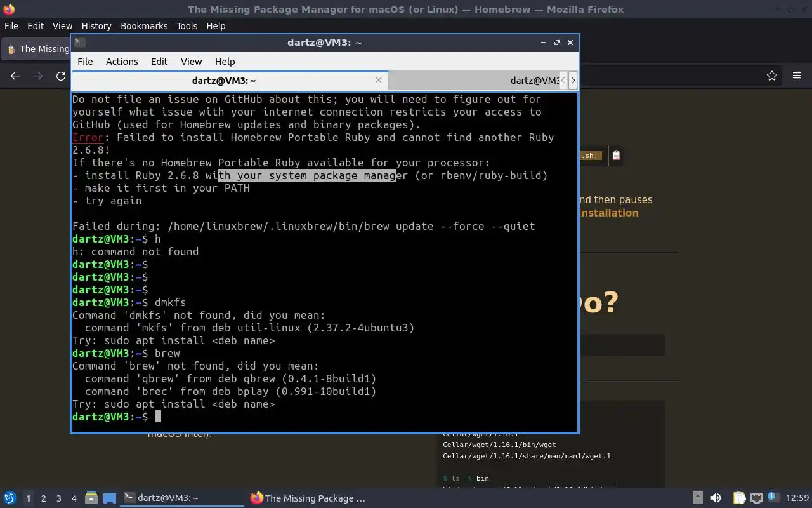
Task: Copy the install command via clipboard icon
Action: pos(616,156)
